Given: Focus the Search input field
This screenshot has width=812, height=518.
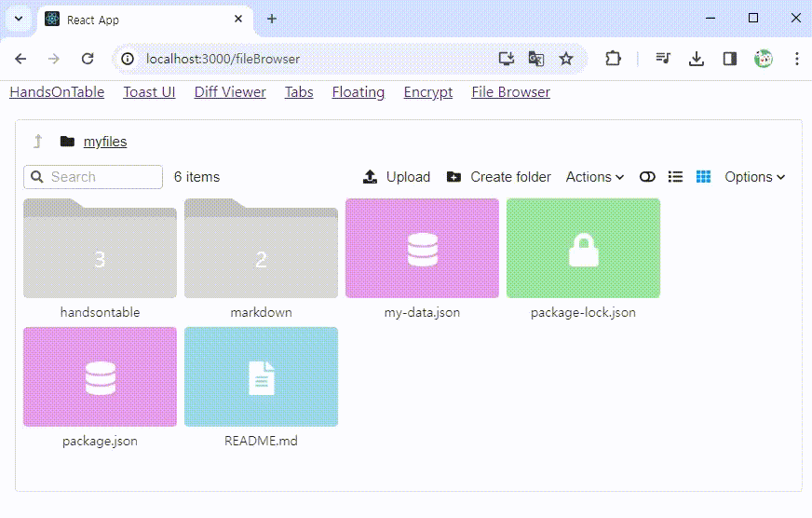Looking at the screenshot, I should tap(93, 177).
